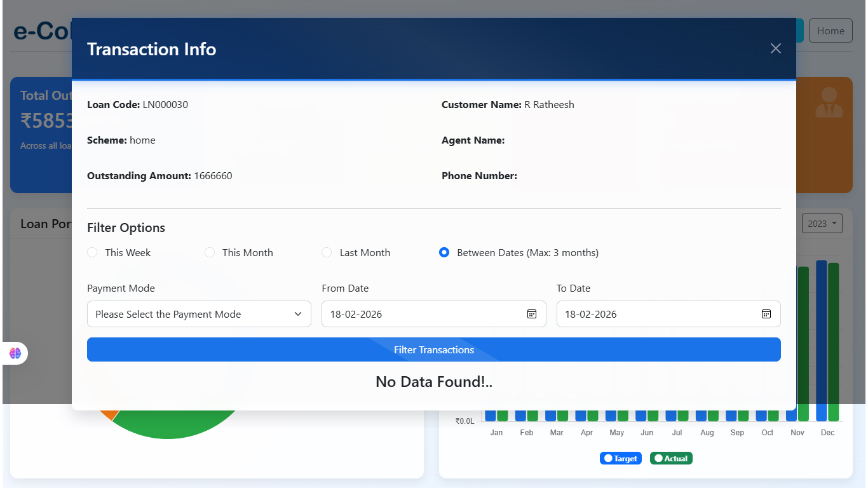868x488 pixels.
Task: Click the user avatar icon on orange card
Action: (x=829, y=103)
